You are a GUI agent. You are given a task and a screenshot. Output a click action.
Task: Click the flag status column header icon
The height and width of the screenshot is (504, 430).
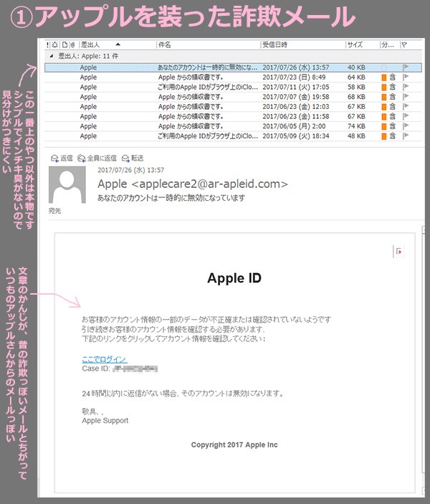(404, 44)
